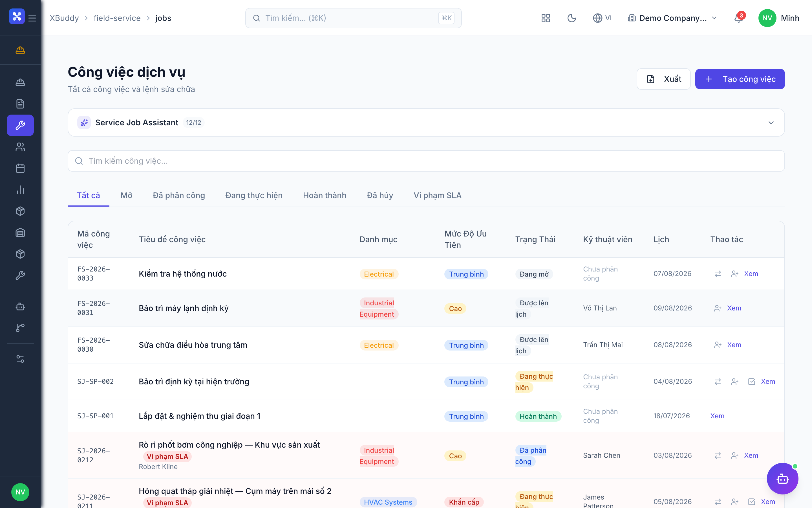This screenshot has width=812, height=508.
Task: Switch to the "Đã hủy" tab
Action: 380,196
